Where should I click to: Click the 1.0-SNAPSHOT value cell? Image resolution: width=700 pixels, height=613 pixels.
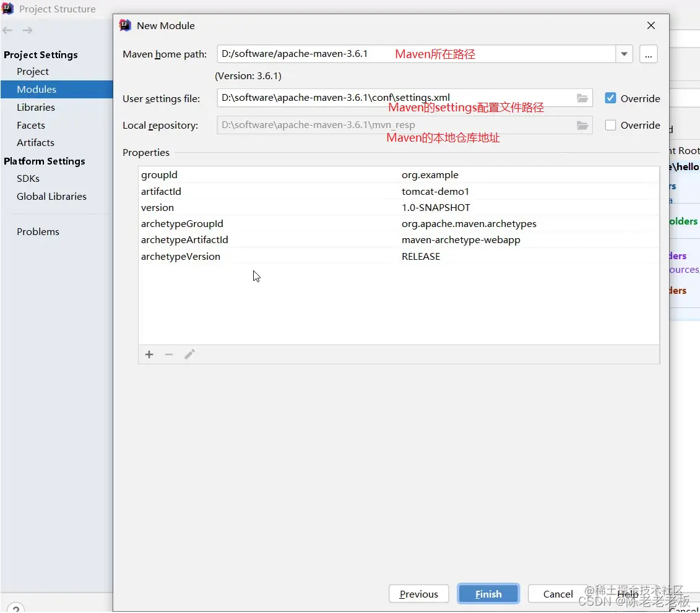pos(436,207)
